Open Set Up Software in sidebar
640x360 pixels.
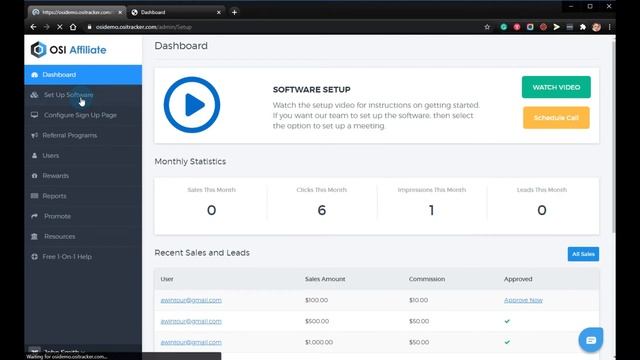(x=83, y=95)
